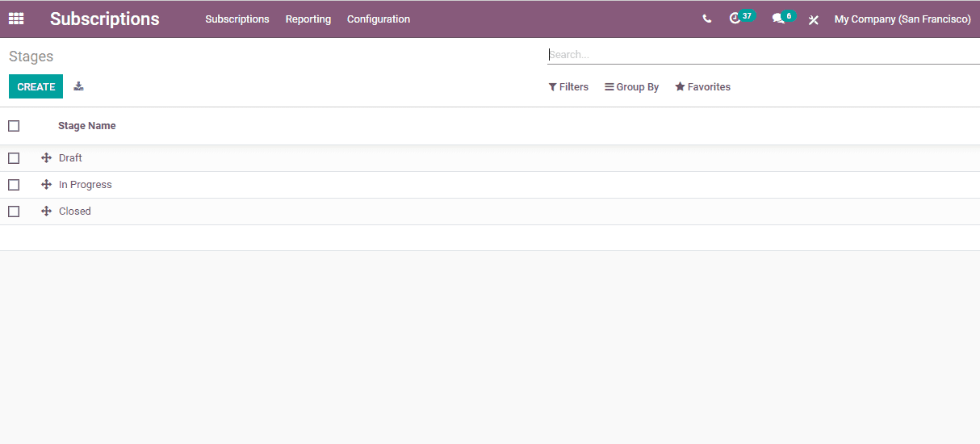980x444 pixels.
Task: Grab the drag handle for Draft
Action: pos(46,158)
